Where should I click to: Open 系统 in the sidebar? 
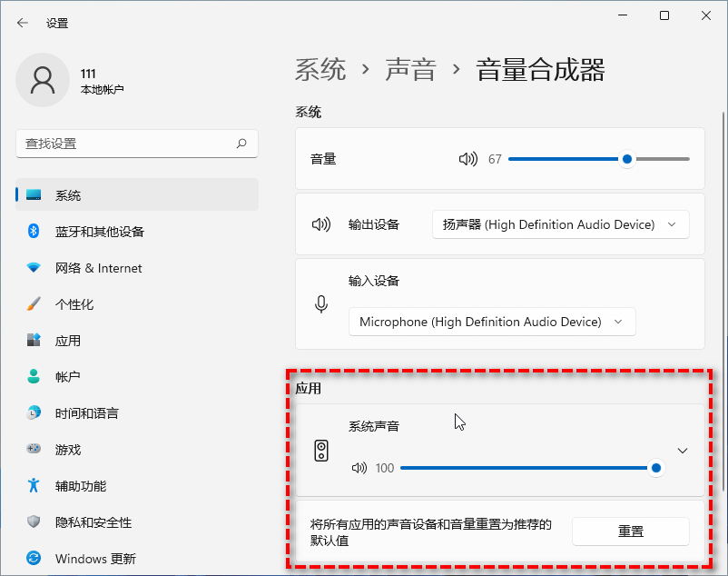pyautogui.click(x=137, y=194)
